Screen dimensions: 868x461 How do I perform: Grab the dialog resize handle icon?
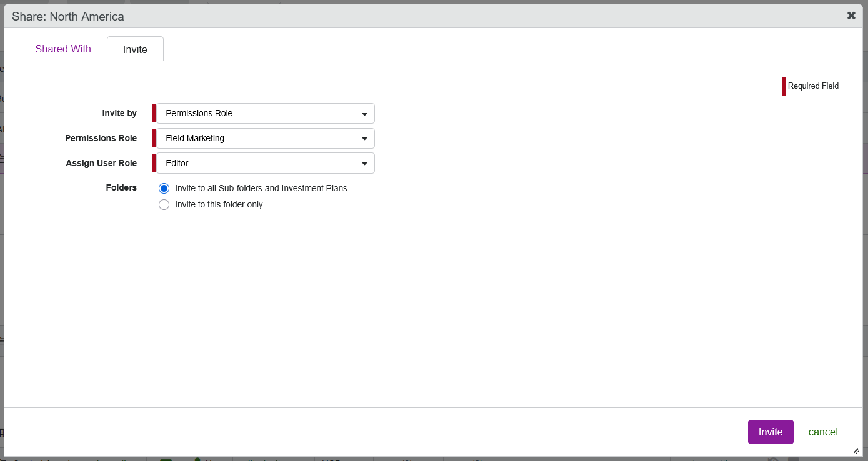(856, 450)
